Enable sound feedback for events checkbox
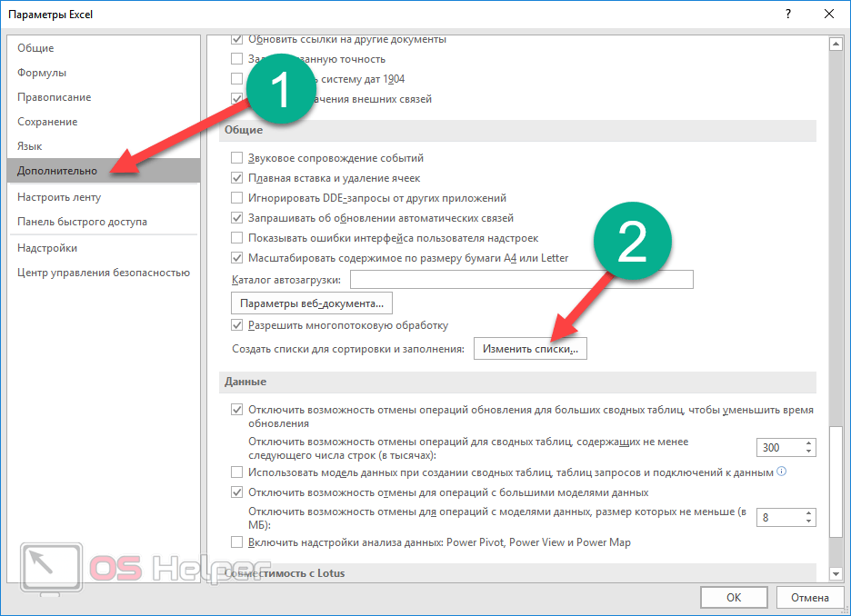Image resolution: width=851 pixels, height=616 pixels. pyautogui.click(x=237, y=158)
